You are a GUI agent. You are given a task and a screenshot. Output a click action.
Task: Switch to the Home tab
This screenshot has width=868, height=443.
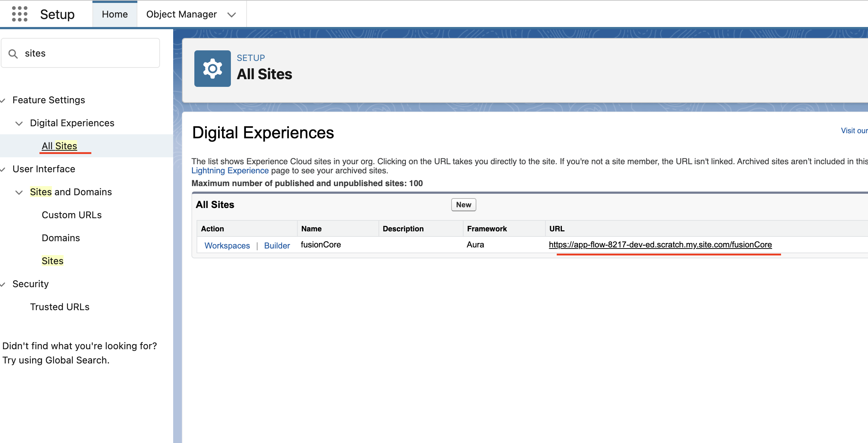click(115, 14)
